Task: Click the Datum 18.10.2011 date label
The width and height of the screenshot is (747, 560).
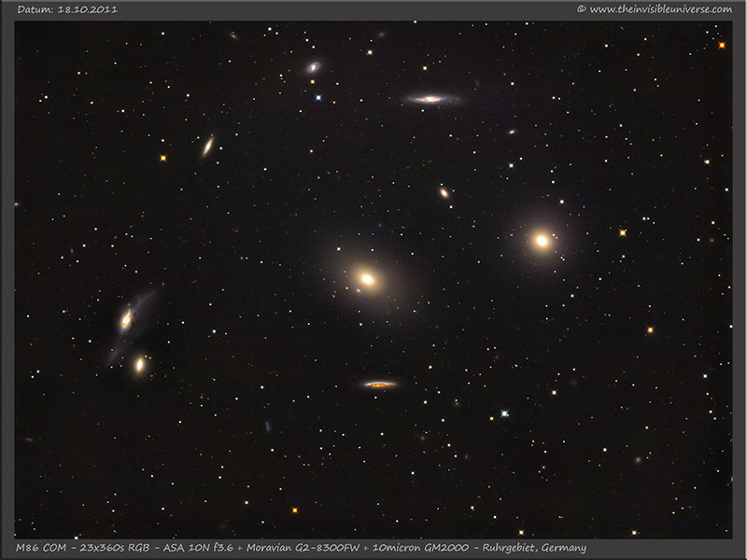Action: tap(54, 9)
